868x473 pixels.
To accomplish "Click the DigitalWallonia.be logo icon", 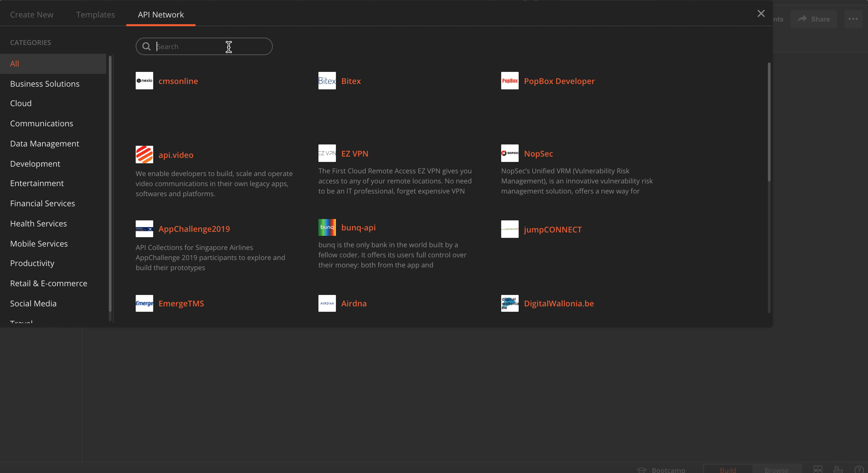I will tap(509, 303).
